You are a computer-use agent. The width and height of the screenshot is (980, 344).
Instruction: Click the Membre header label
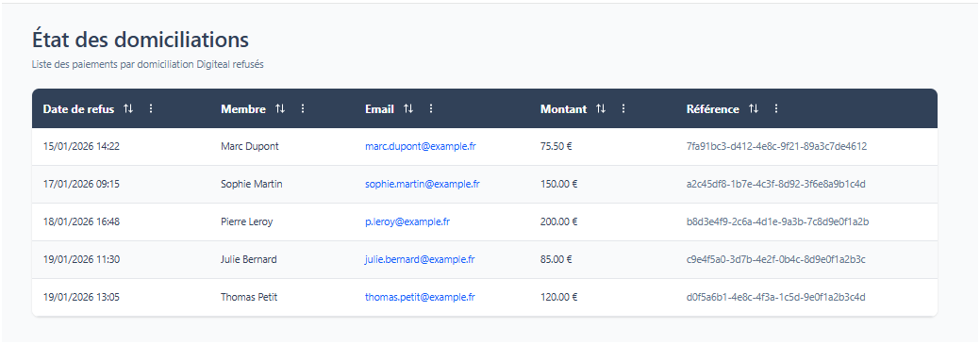(243, 109)
